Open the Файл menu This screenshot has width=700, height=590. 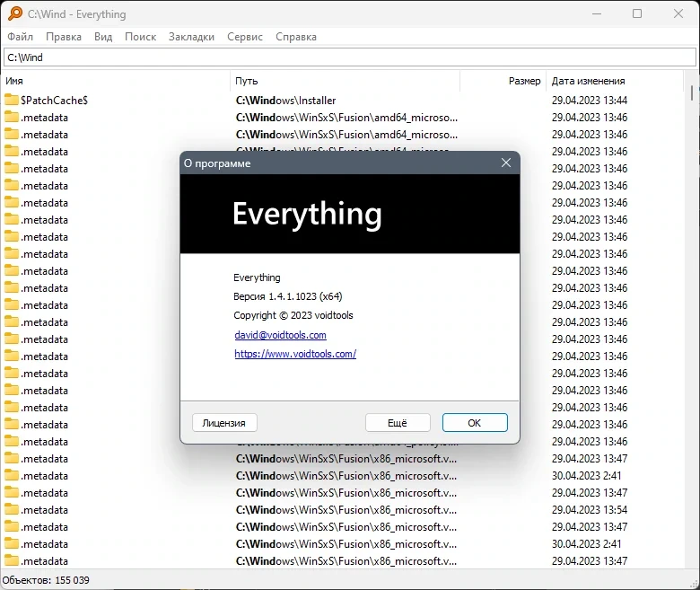(20, 37)
